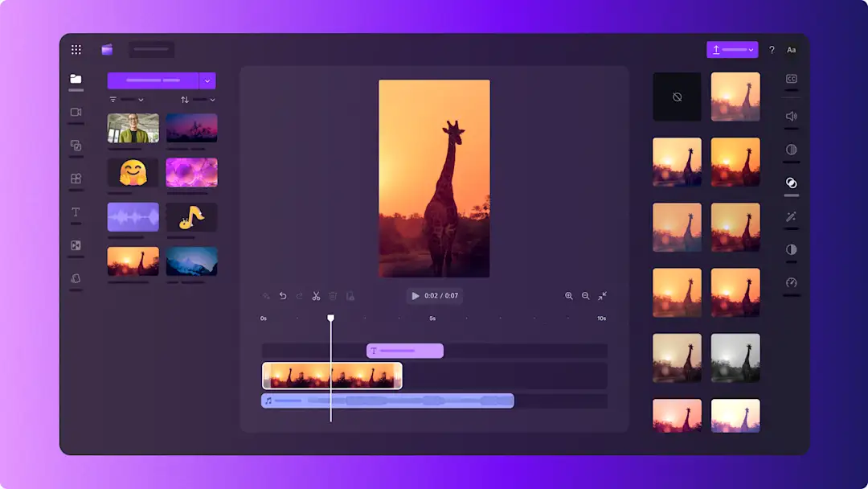Open the Audio panel on the right sidebar

pyautogui.click(x=792, y=116)
